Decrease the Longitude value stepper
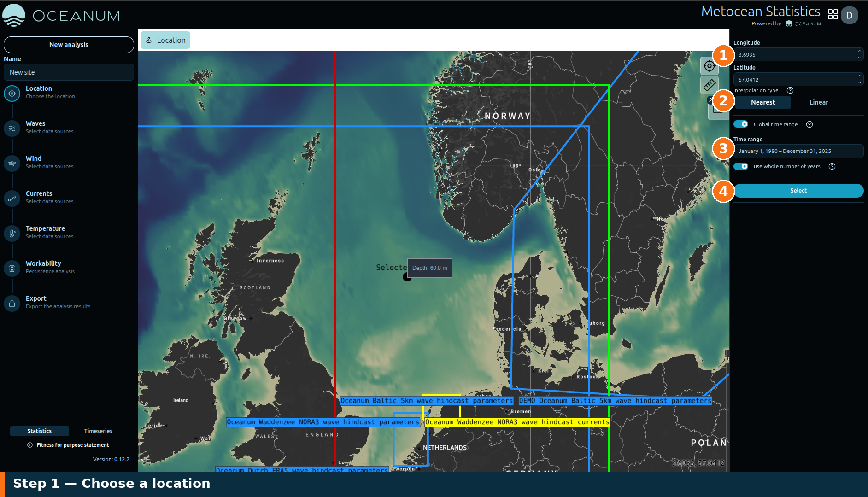Screen dimensions: 868x497 pyautogui.click(x=860, y=58)
